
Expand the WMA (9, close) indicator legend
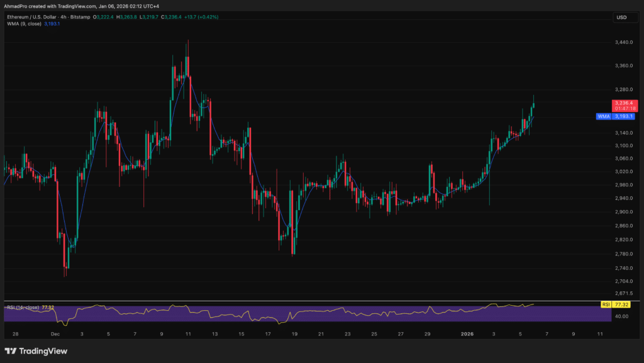25,24
